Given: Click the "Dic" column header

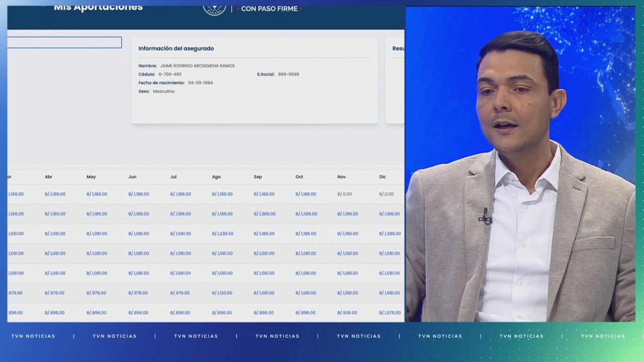Looking at the screenshot, I should tap(382, 177).
